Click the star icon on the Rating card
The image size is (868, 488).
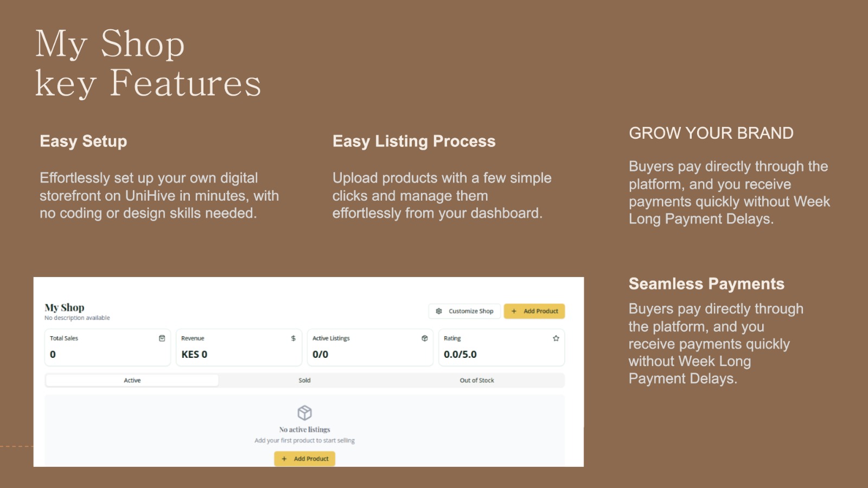tap(556, 338)
